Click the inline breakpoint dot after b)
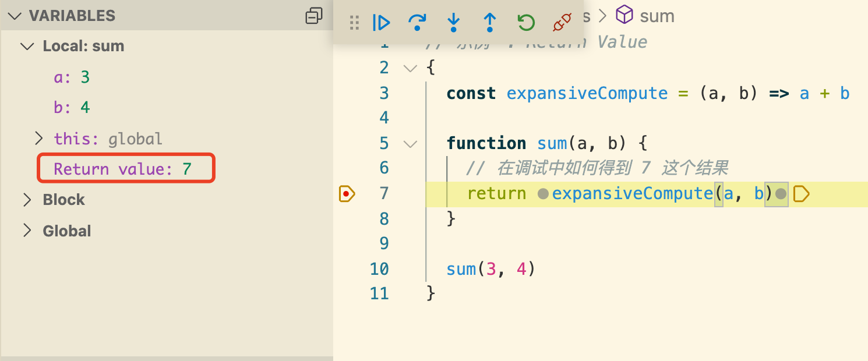This screenshot has height=361, width=868. click(x=781, y=193)
